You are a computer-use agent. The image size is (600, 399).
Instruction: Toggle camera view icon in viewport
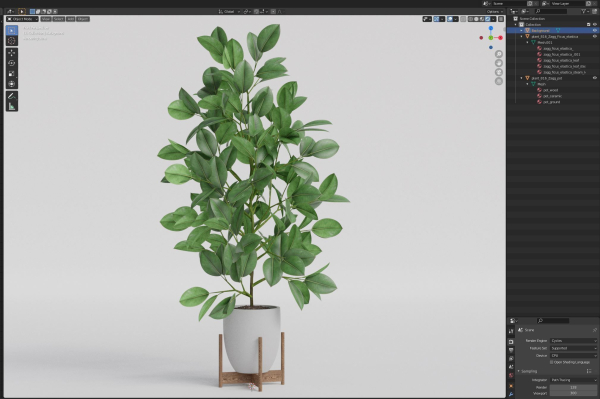coord(499,72)
